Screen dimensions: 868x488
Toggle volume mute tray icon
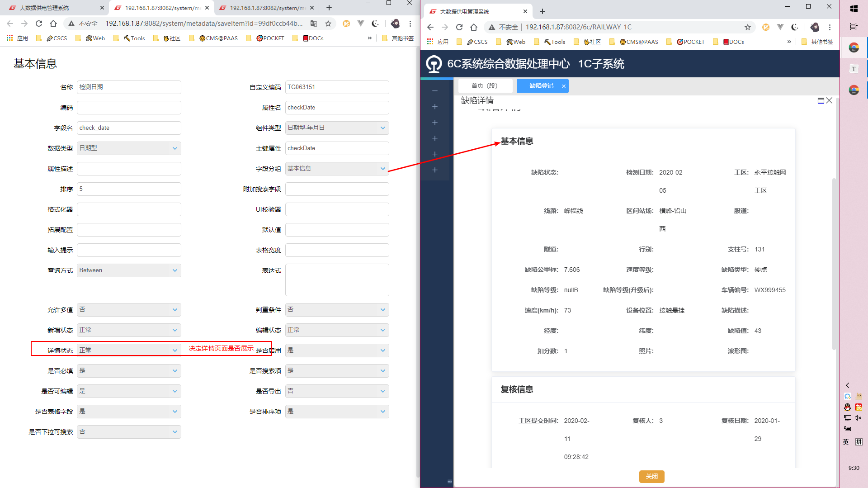(858, 418)
